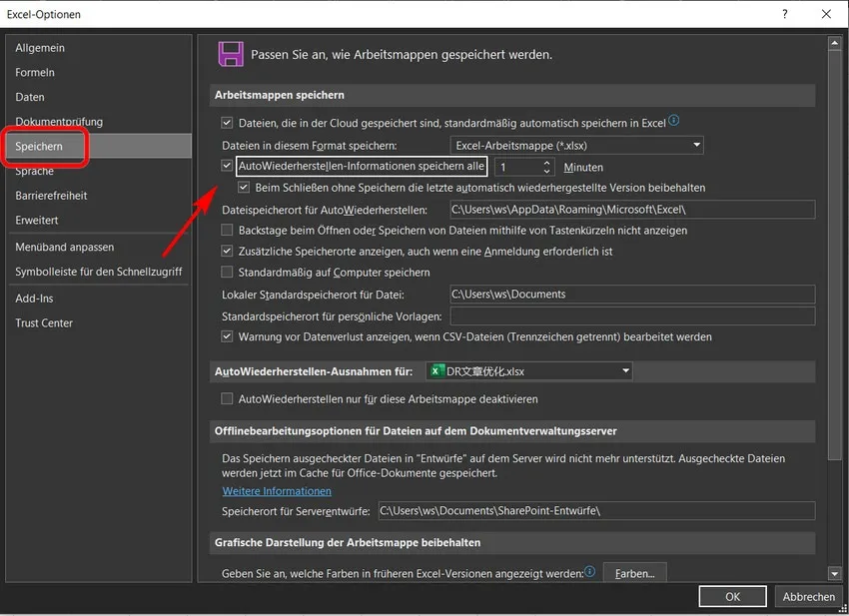Click the purple save disk icon

pyautogui.click(x=231, y=55)
